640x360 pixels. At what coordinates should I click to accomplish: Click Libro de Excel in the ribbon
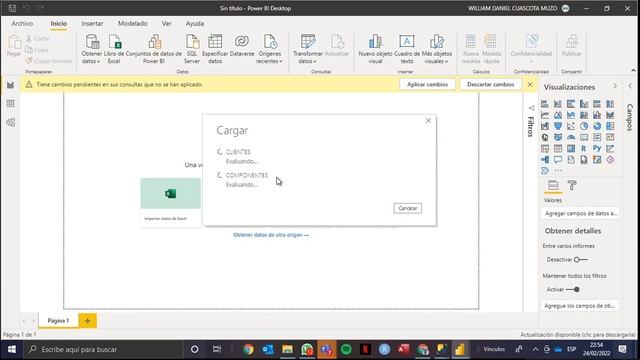[114, 49]
